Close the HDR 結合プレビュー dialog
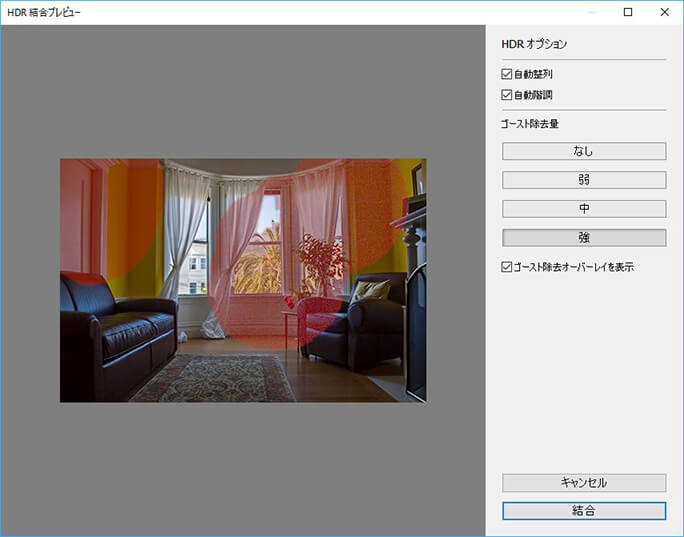 664,12
